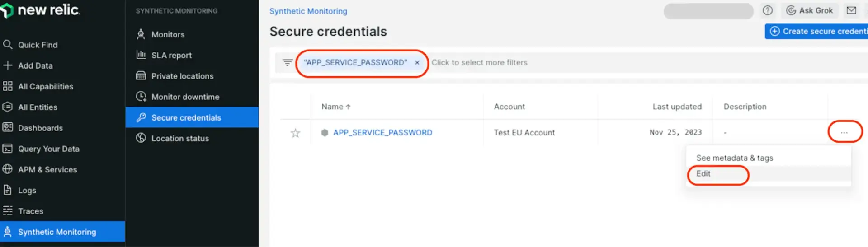Viewport: 868px width, 247px height.
Task: View the Location status page
Action: point(180,138)
